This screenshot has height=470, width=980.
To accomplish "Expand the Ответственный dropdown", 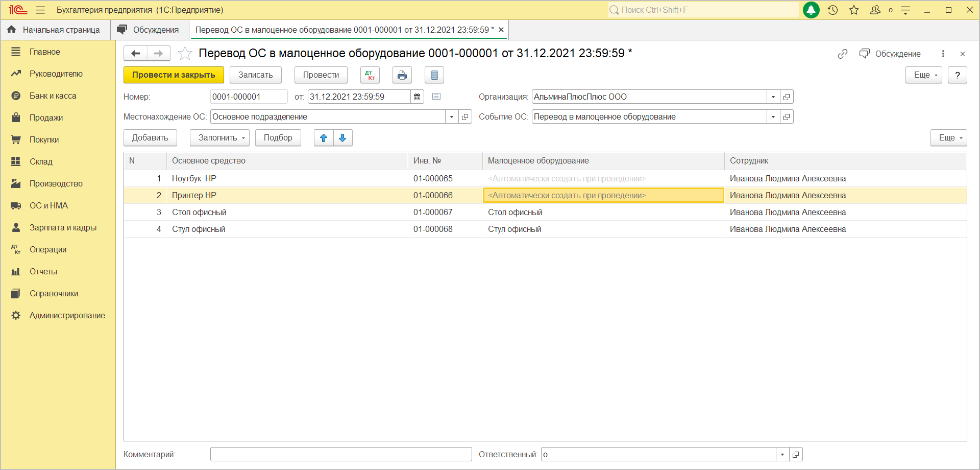I will (x=782, y=454).
